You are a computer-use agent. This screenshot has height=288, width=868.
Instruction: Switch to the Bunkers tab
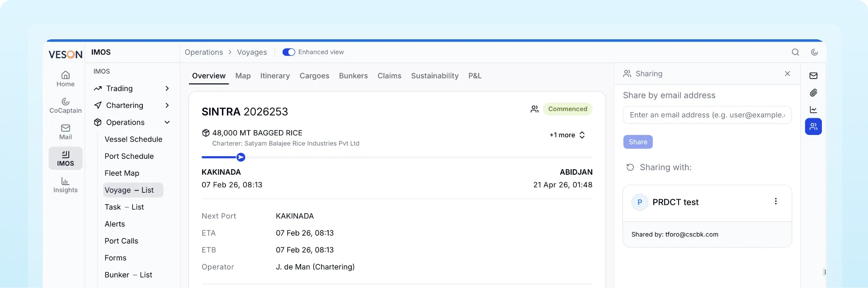[x=353, y=76]
